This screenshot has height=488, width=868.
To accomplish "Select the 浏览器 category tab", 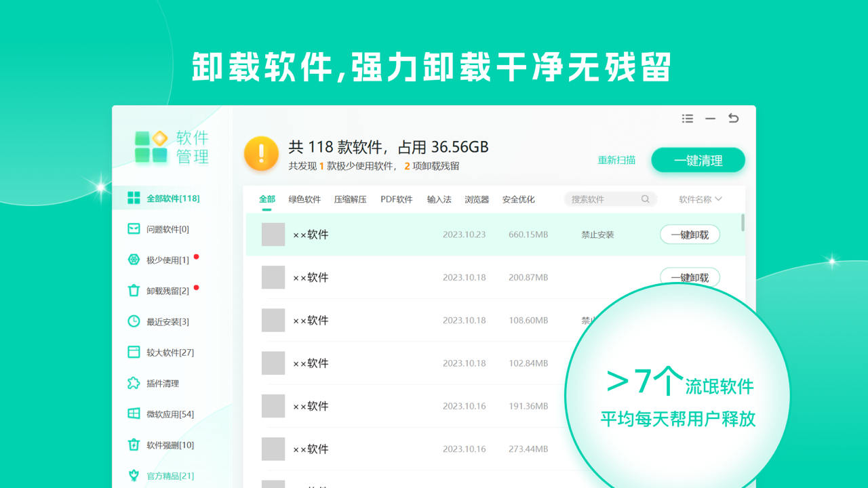I will [x=477, y=199].
